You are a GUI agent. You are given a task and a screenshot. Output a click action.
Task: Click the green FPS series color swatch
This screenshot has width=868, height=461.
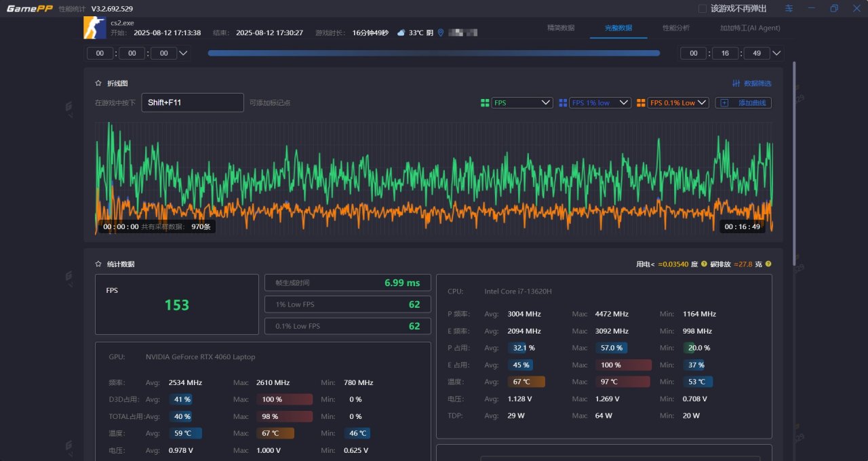(x=485, y=103)
